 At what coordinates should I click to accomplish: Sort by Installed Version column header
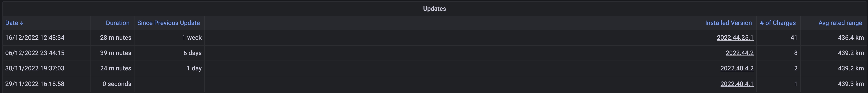pos(728,23)
